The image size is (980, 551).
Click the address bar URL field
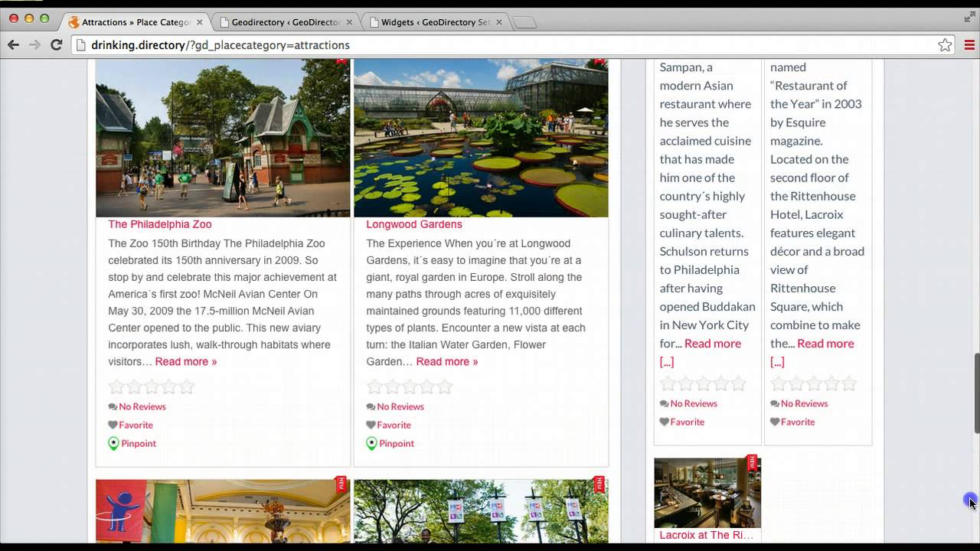[505, 45]
